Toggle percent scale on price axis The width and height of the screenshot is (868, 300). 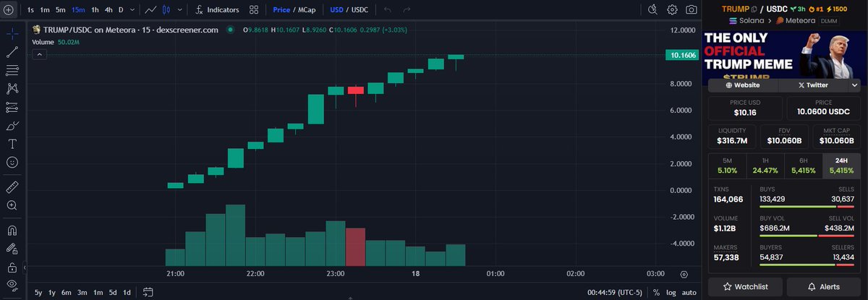coord(656,292)
